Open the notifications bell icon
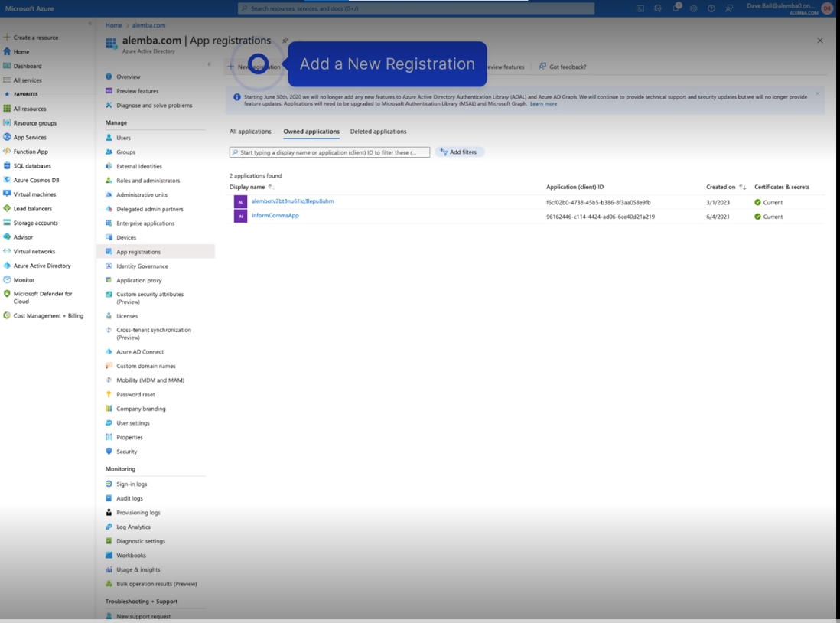The width and height of the screenshot is (840, 623). pyautogui.click(x=676, y=8)
